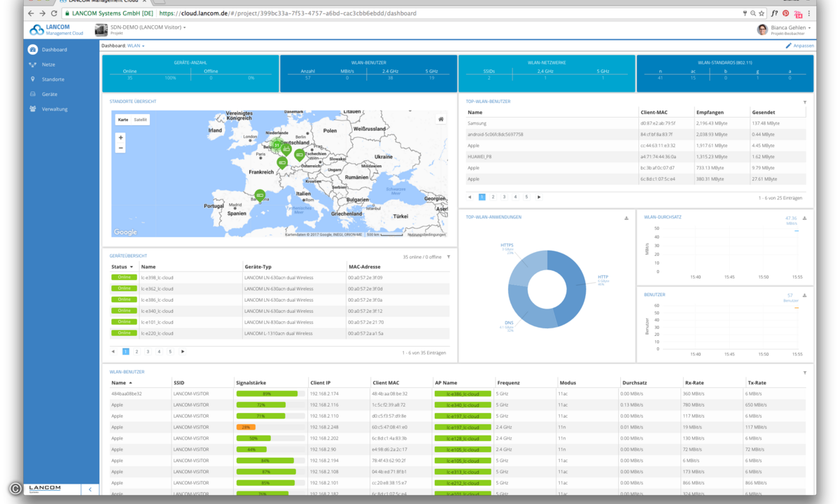This screenshot has height=504, width=840.
Task: Click the Dashboard gauge icon
Action: coord(32,50)
